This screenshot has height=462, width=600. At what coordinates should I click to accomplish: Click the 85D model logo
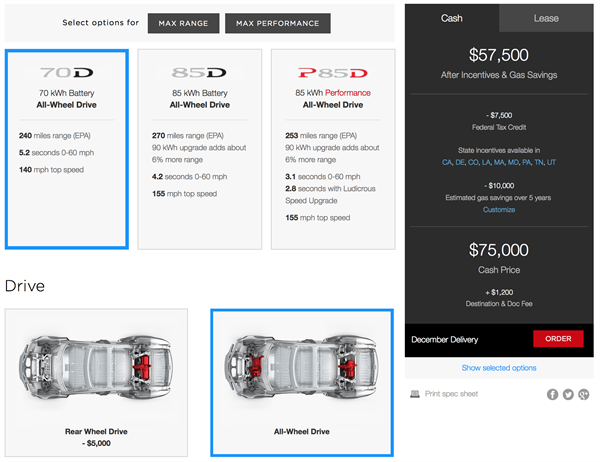(x=199, y=72)
